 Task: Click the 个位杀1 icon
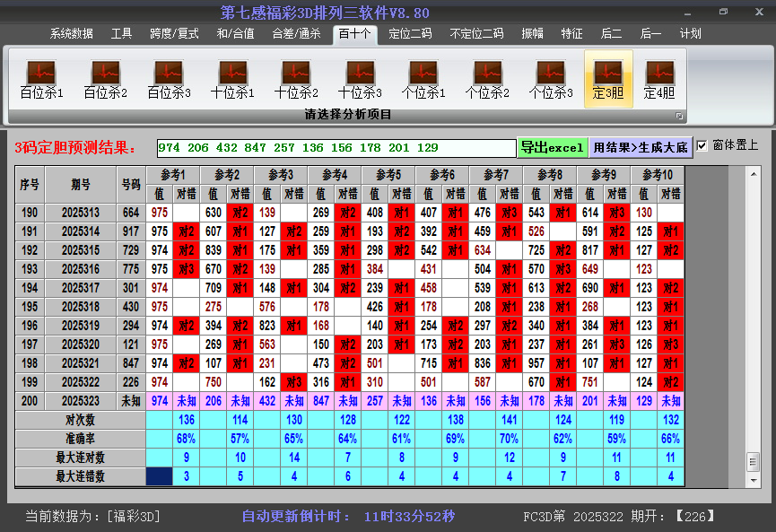423,79
